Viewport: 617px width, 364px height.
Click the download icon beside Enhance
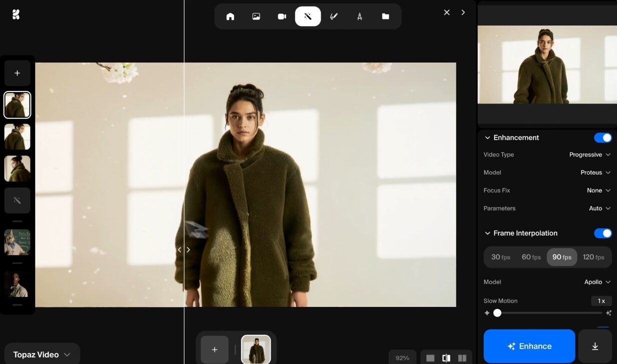595,346
